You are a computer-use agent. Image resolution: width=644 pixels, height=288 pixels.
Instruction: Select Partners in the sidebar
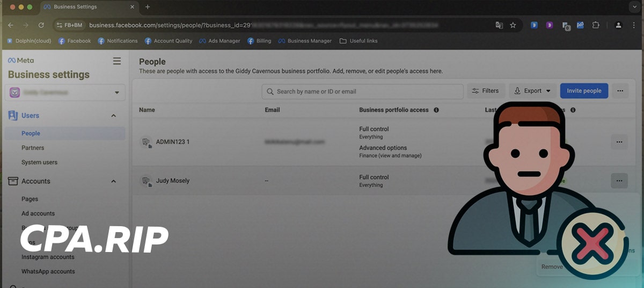click(33, 148)
